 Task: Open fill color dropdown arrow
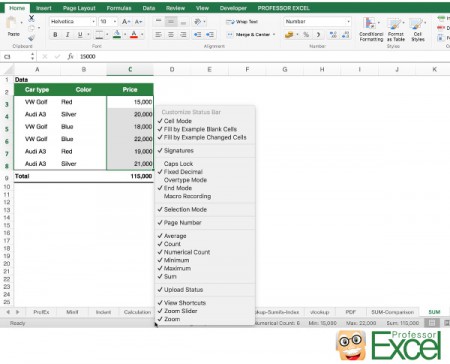125,34
